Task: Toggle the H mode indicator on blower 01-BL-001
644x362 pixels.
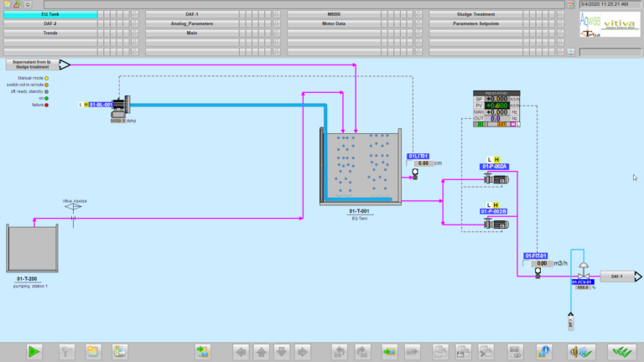Action: (86, 105)
